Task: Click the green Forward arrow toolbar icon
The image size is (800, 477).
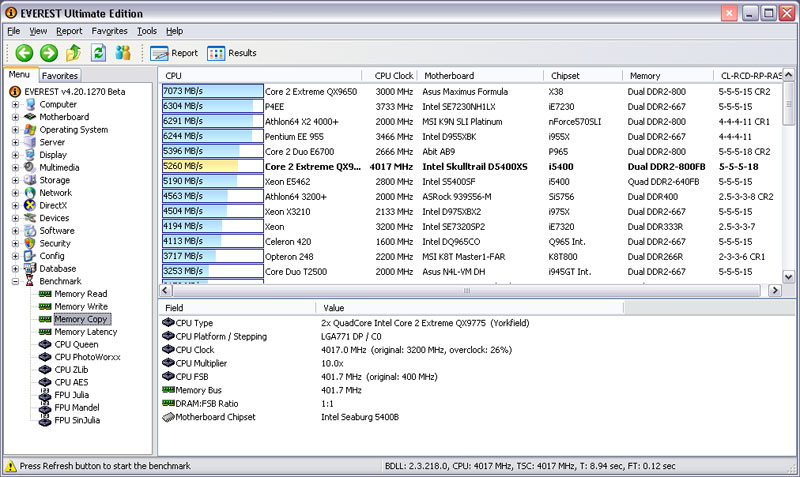Action: [49, 53]
